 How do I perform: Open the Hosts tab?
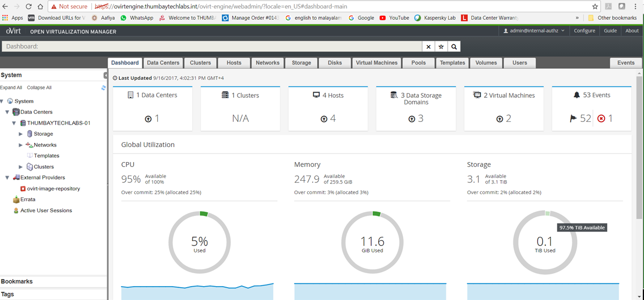coord(234,63)
